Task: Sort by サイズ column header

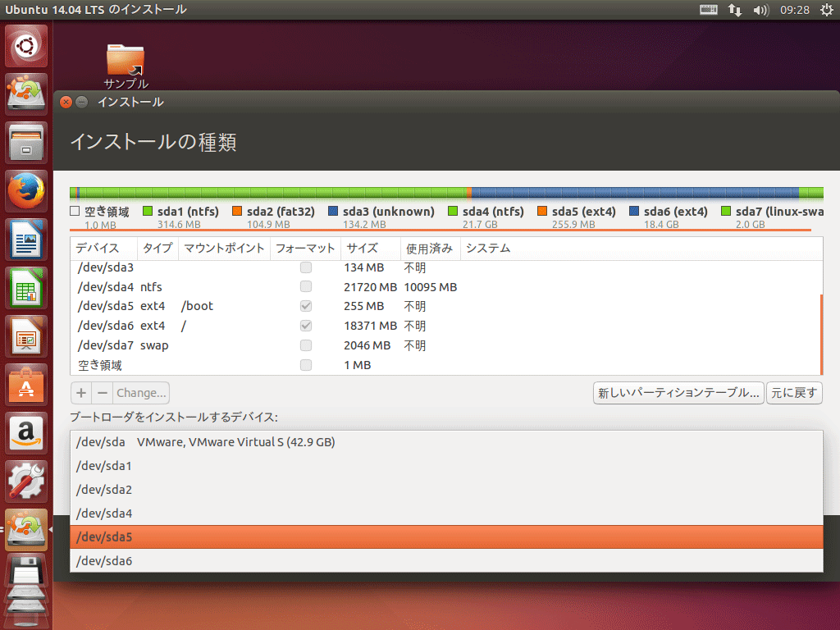Action: (x=371, y=249)
